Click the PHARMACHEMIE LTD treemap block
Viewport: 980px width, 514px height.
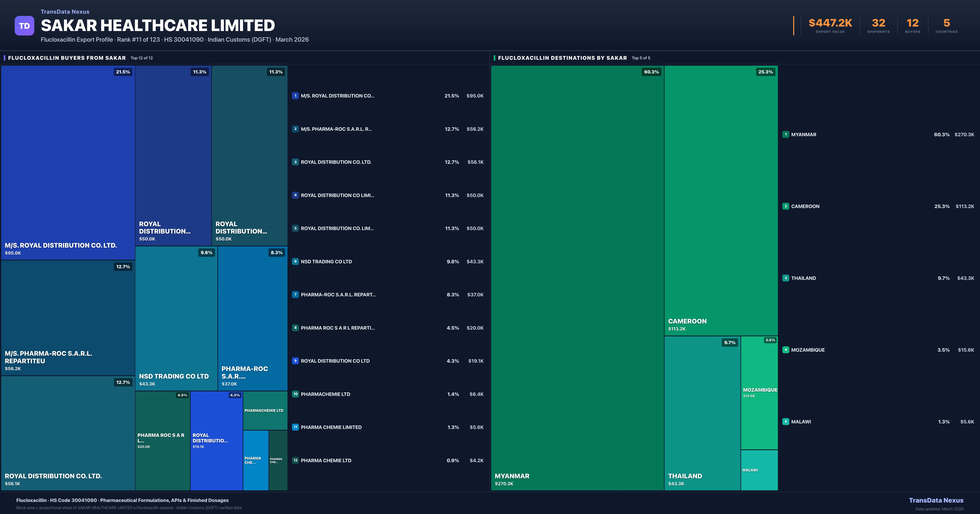click(x=265, y=410)
